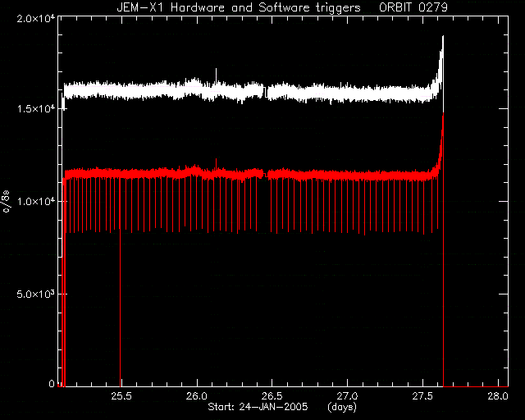The height and width of the screenshot is (420, 525).
Task: Select the 'ORBIT 0279' text in the title
Action: pyautogui.click(x=413, y=7)
